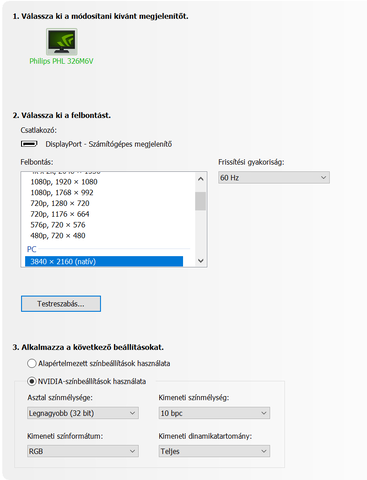
Task: Click the resolution list scroll down arrow
Action: (x=201, y=261)
